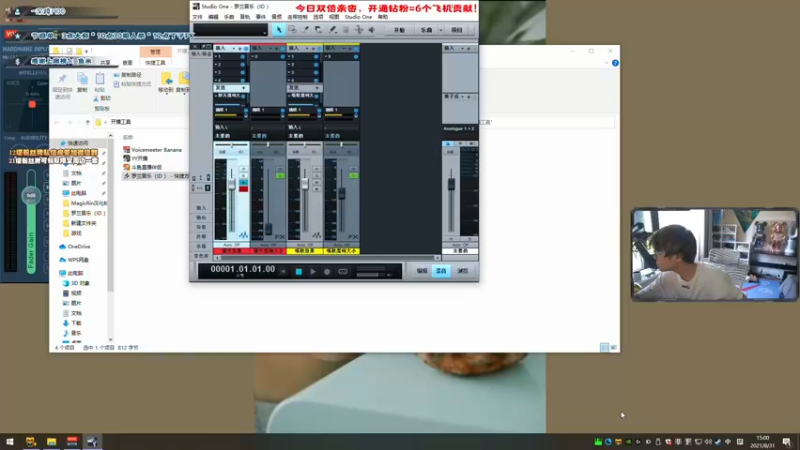The height and width of the screenshot is (450, 800).
Task: Select the Split tool in Studio One toolbar
Action: pos(305,30)
